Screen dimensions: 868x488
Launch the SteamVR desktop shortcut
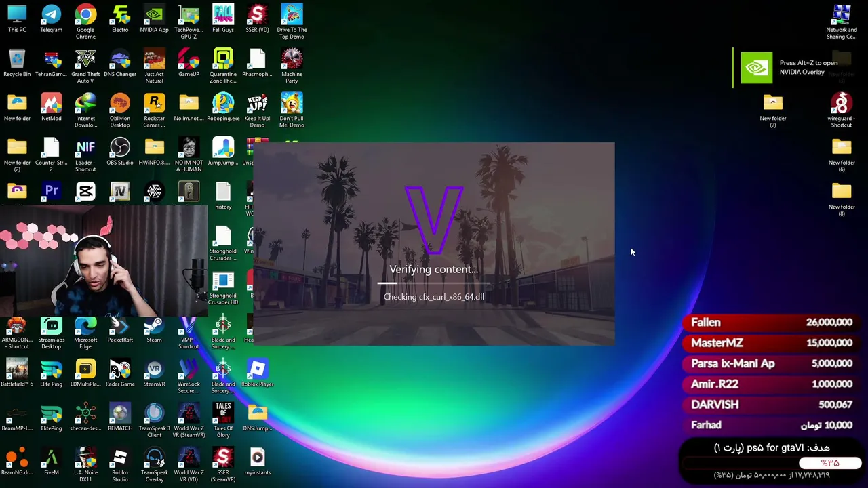(154, 373)
